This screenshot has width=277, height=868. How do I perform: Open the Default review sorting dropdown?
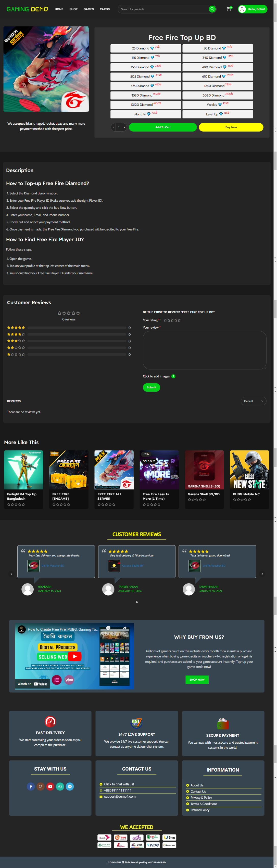point(254,401)
